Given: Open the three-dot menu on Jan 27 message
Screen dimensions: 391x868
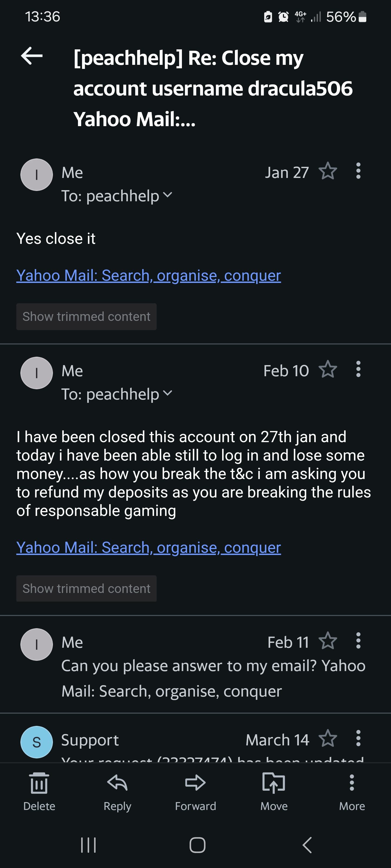Looking at the screenshot, I should (x=358, y=171).
